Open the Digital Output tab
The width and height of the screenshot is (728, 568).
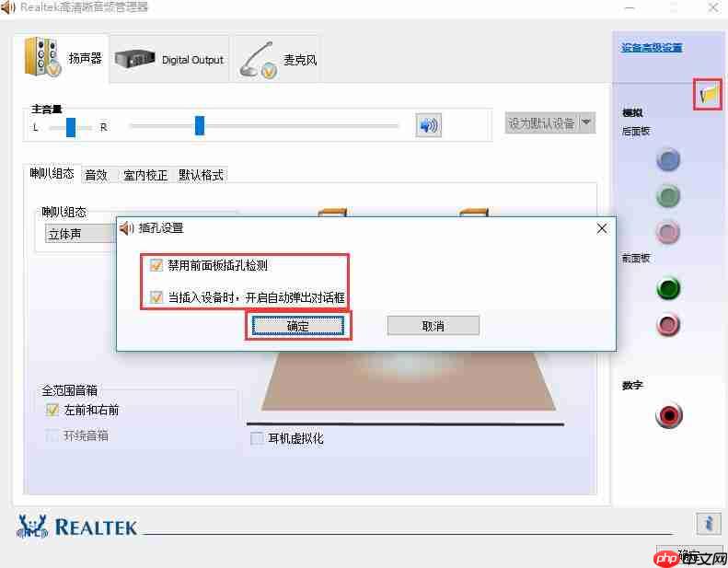(169, 59)
